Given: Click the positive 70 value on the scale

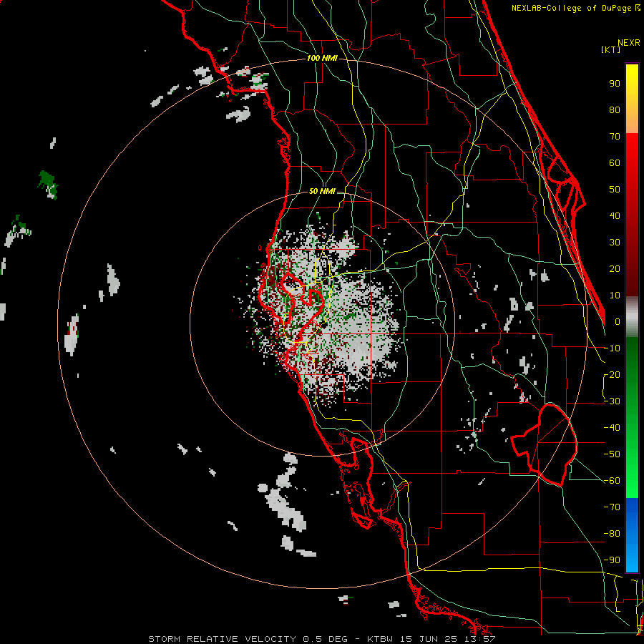Looking at the screenshot, I should pyautogui.click(x=615, y=137).
